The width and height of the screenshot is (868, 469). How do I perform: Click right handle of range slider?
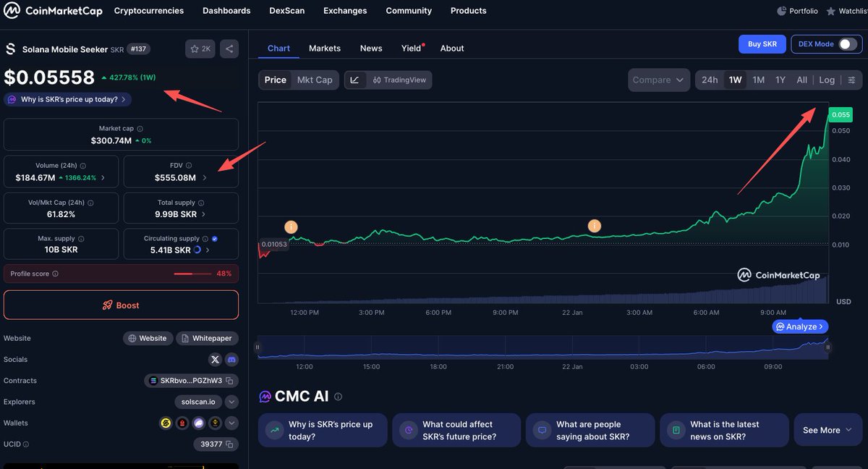[x=828, y=347]
